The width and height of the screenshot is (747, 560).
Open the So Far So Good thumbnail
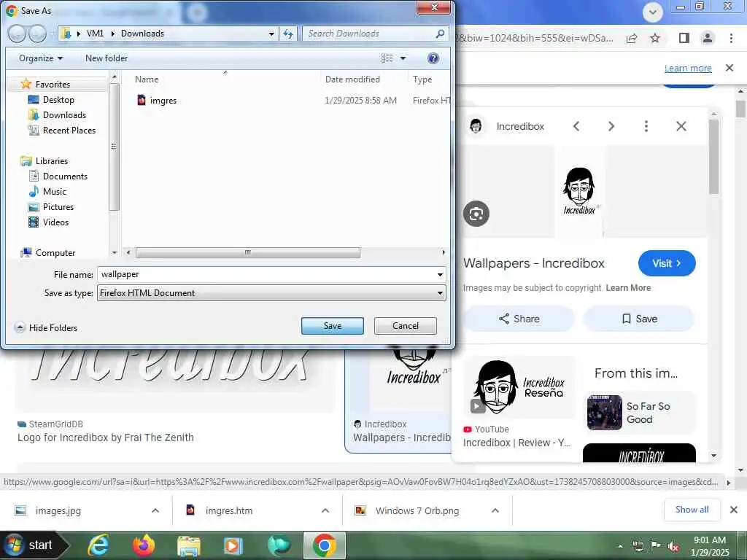coord(604,413)
